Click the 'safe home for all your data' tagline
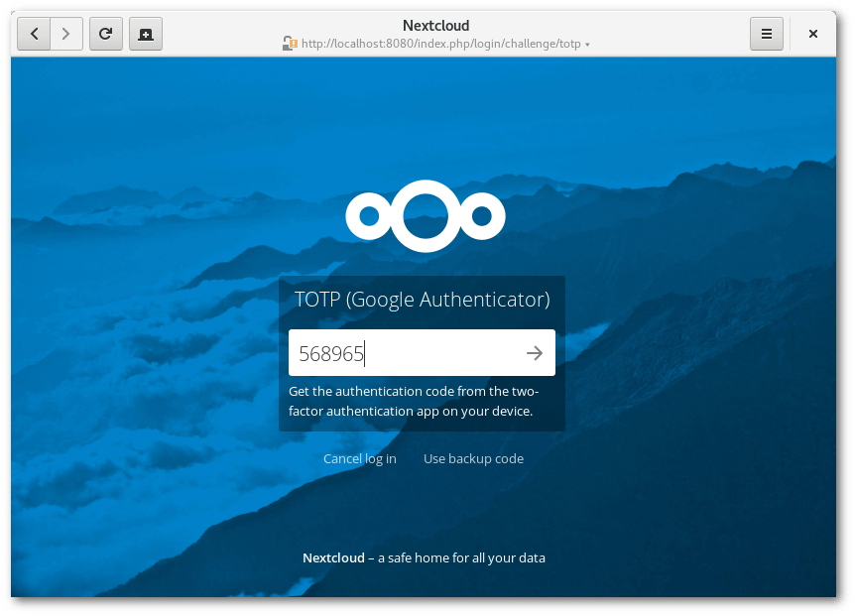This screenshot has height=616, width=855. pyautogui.click(x=461, y=557)
